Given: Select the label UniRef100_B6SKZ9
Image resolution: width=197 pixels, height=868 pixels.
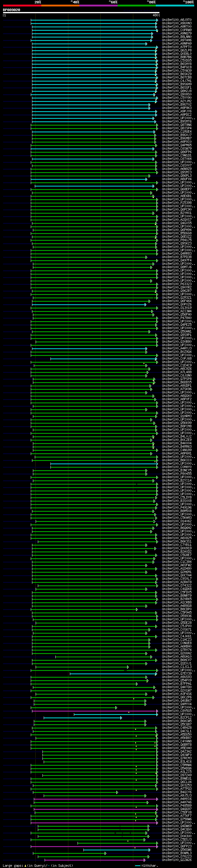Looking at the screenshot, I should pos(177,74).
